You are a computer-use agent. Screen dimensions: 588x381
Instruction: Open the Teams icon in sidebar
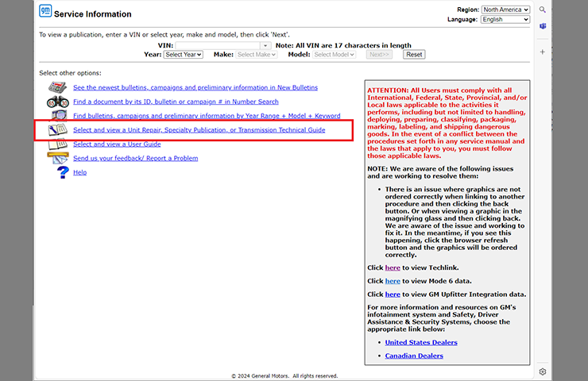coord(542,26)
